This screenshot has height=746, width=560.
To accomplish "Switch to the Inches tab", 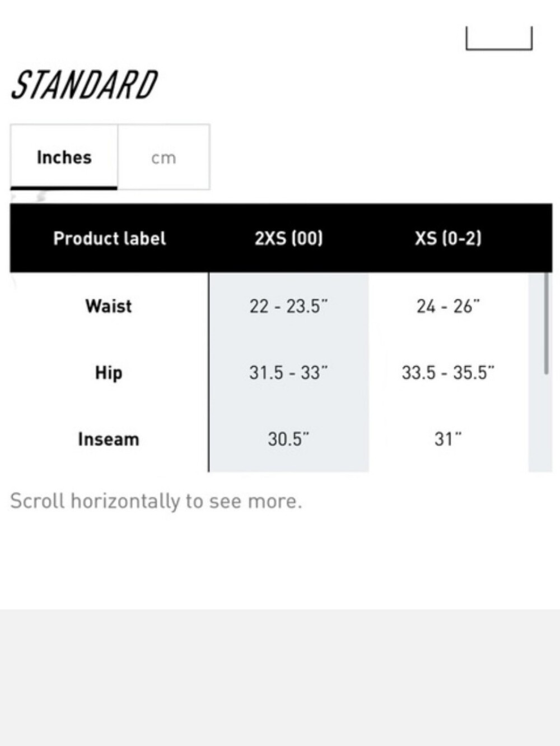I will tap(64, 157).
